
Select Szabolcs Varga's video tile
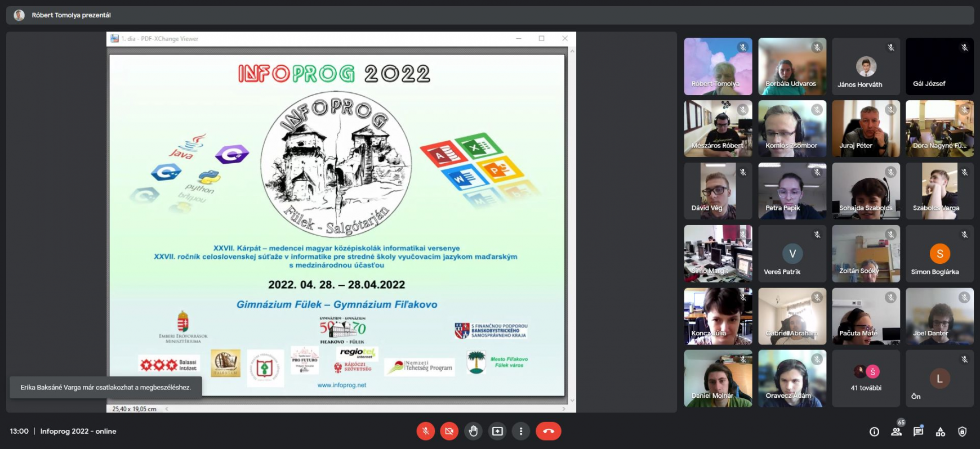point(939,191)
